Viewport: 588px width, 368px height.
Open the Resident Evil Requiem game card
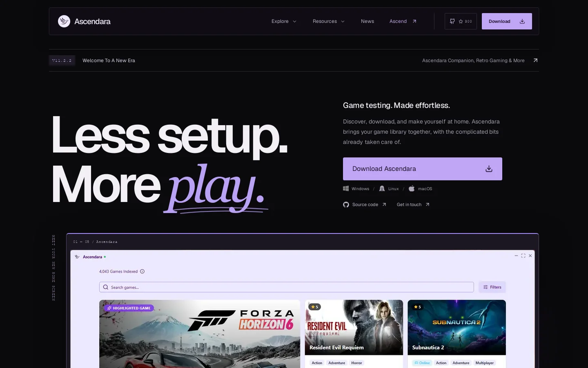click(x=354, y=334)
